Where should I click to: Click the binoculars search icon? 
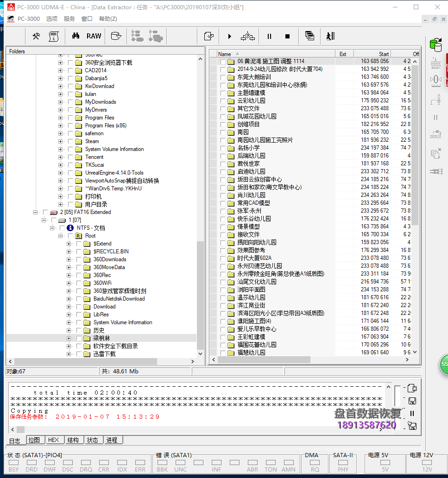[x=76, y=36]
